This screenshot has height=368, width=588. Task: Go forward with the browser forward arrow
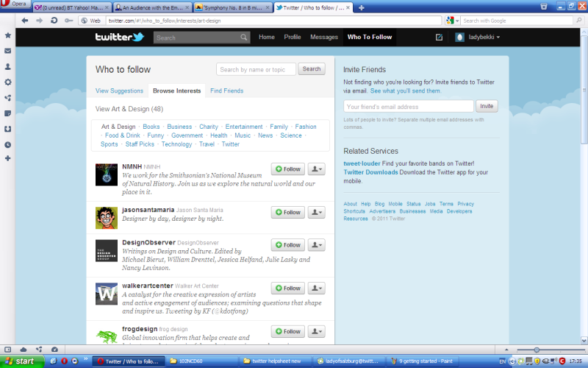40,21
